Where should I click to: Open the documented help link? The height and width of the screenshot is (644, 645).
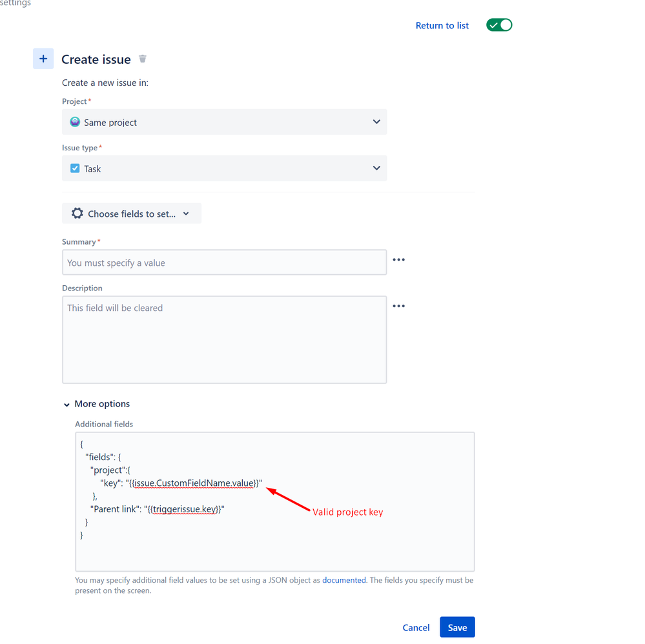click(344, 580)
